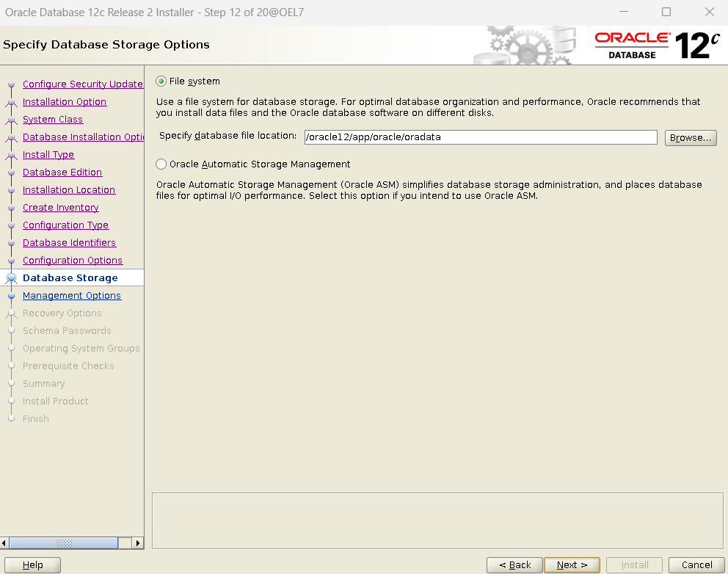Screen dimensions: 728x574
Task: Click the Configuration Options step bullet icon
Action: pyautogui.click(x=12, y=261)
